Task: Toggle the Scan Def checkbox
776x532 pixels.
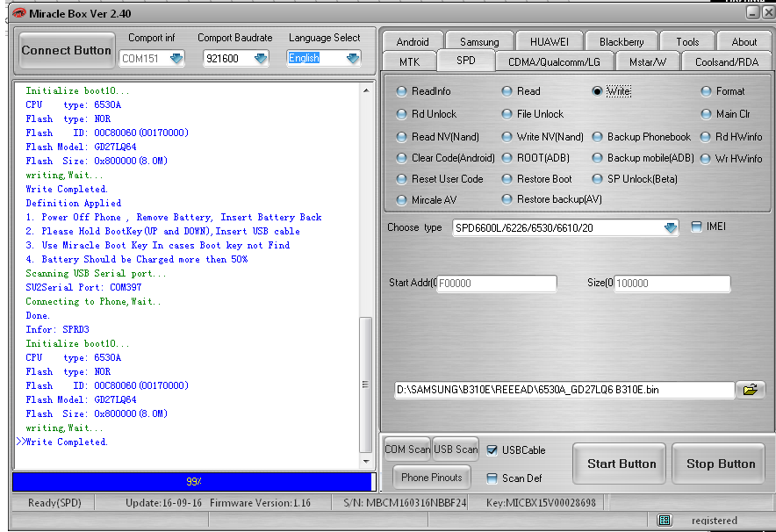Action: point(492,478)
